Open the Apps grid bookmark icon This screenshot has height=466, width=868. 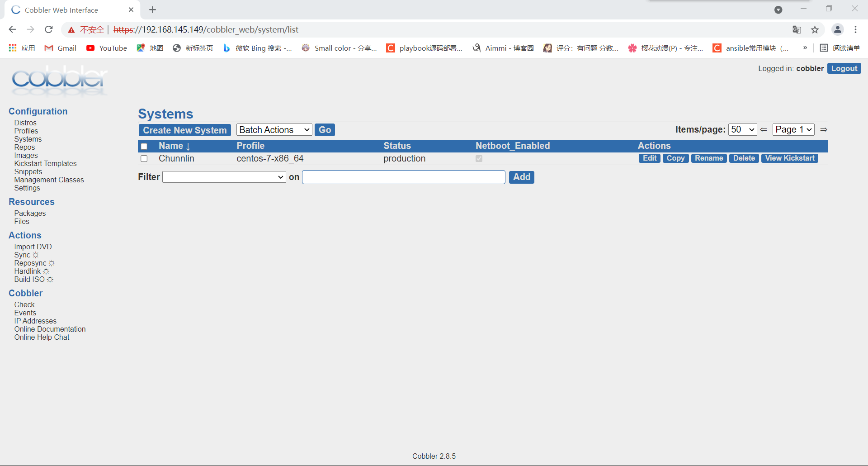coord(13,48)
